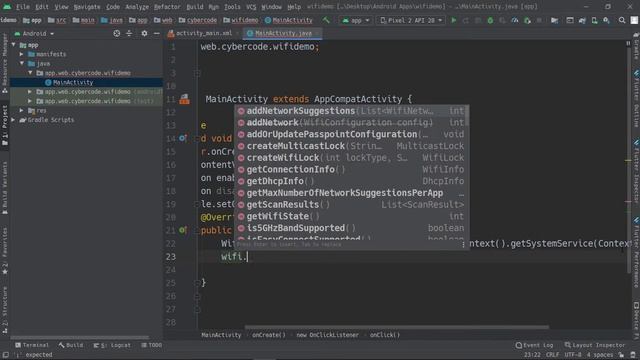Collapse the app module tree node

[x=14, y=45]
